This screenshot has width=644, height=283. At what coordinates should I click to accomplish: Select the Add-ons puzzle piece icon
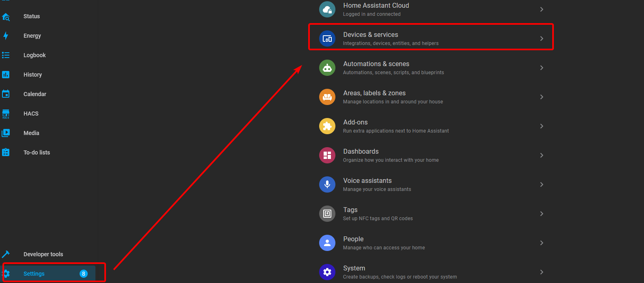click(327, 126)
